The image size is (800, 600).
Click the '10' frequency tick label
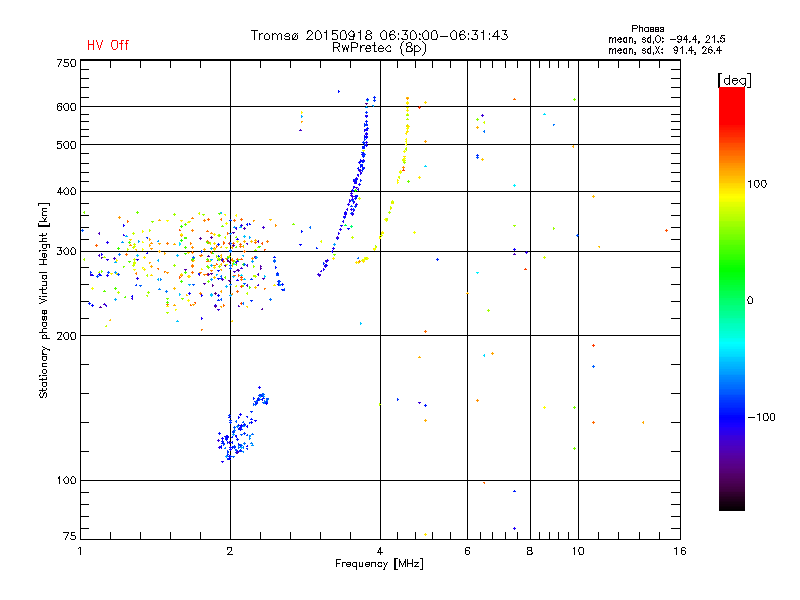pyautogui.click(x=578, y=551)
